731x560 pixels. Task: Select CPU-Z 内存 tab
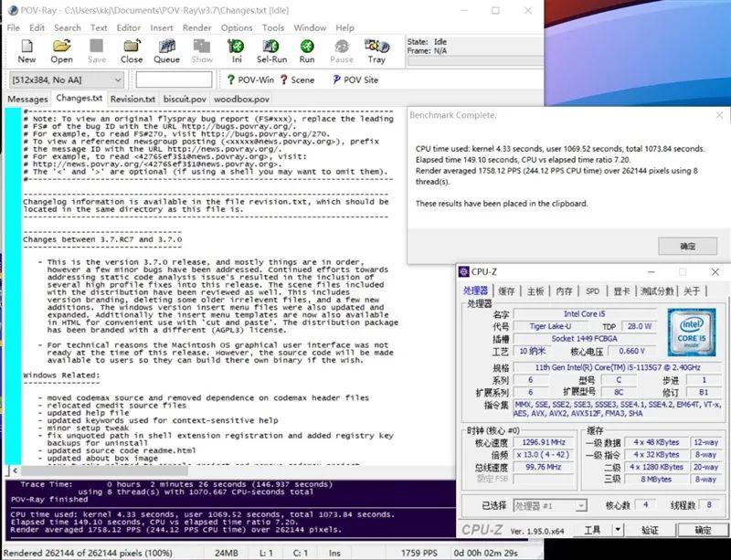click(564, 291)
